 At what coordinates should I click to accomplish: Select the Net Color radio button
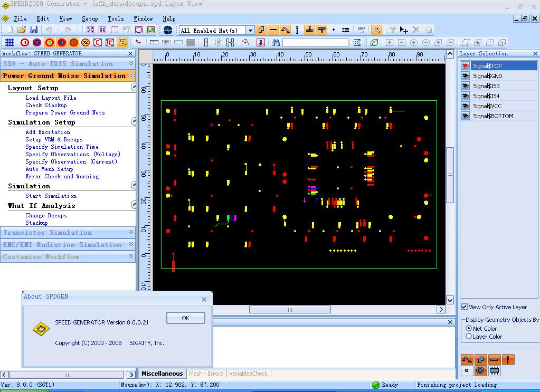[468, 328]
